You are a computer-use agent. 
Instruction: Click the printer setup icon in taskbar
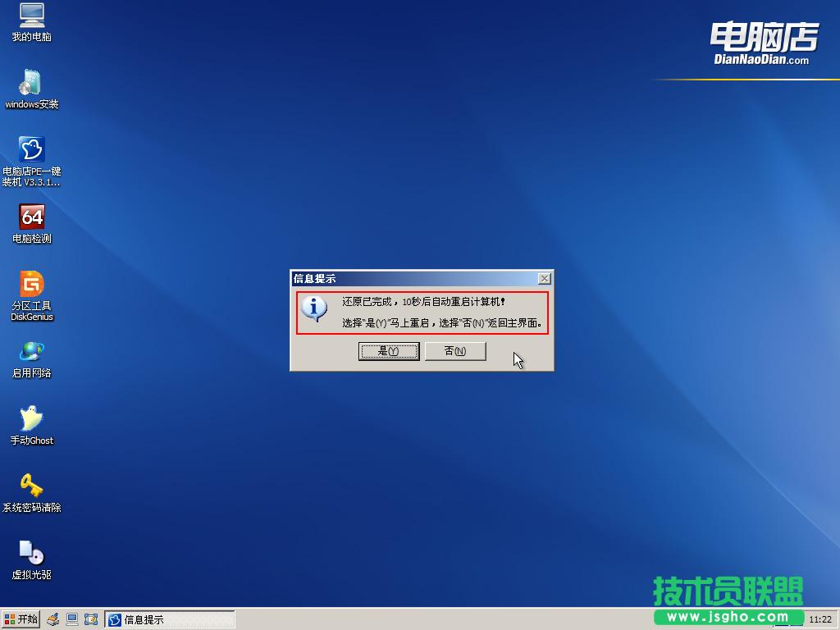pyautogui.click(x=51, y=619)
